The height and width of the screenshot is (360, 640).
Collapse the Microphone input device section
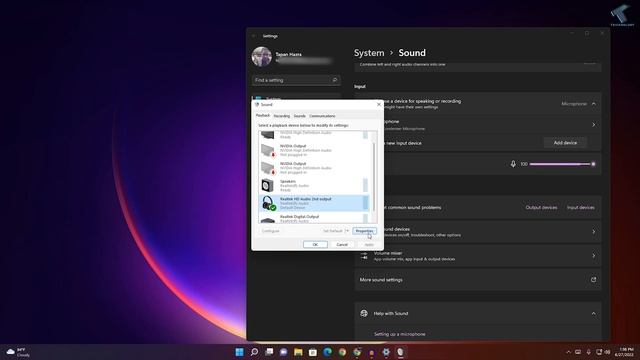point(593,104)
